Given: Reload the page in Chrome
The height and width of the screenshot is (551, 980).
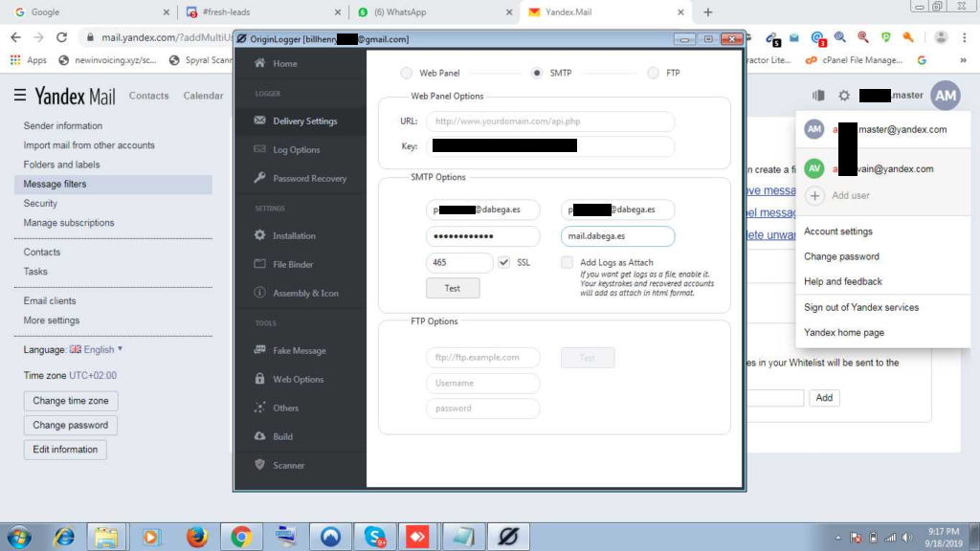Looking at the screenshot, I should pyautogui.click(x=61, y=37).
